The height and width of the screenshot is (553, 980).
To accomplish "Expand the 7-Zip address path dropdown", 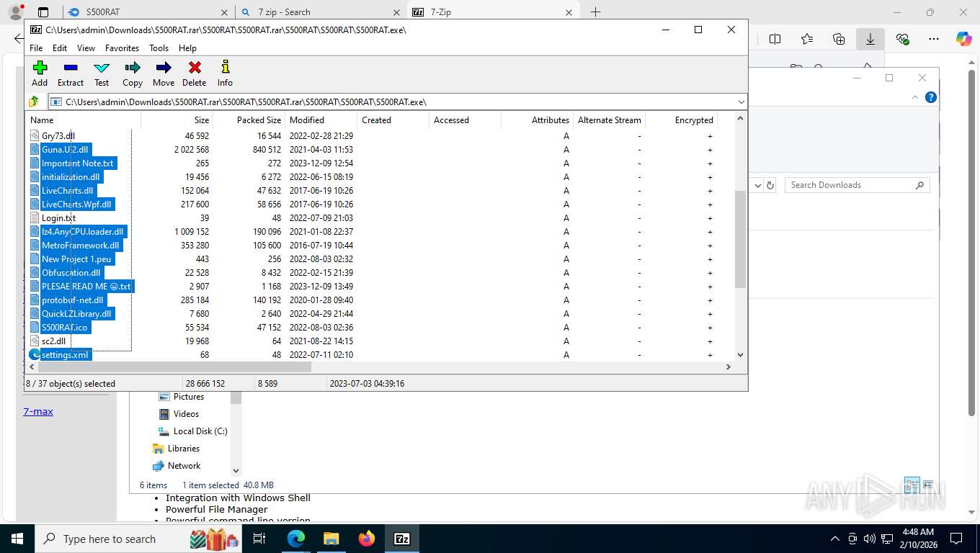I will [x=741, y=102].
